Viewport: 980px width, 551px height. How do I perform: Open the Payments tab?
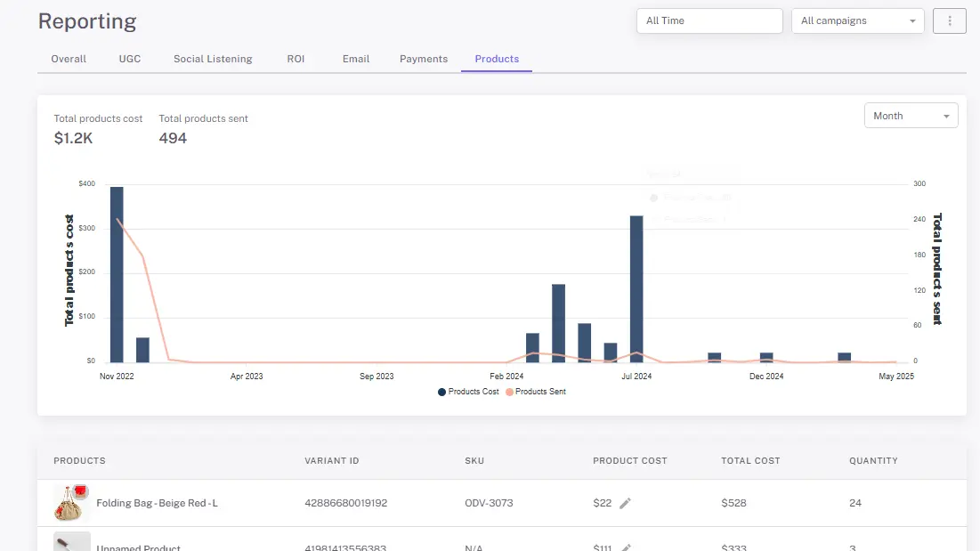(x=424, y=59)
